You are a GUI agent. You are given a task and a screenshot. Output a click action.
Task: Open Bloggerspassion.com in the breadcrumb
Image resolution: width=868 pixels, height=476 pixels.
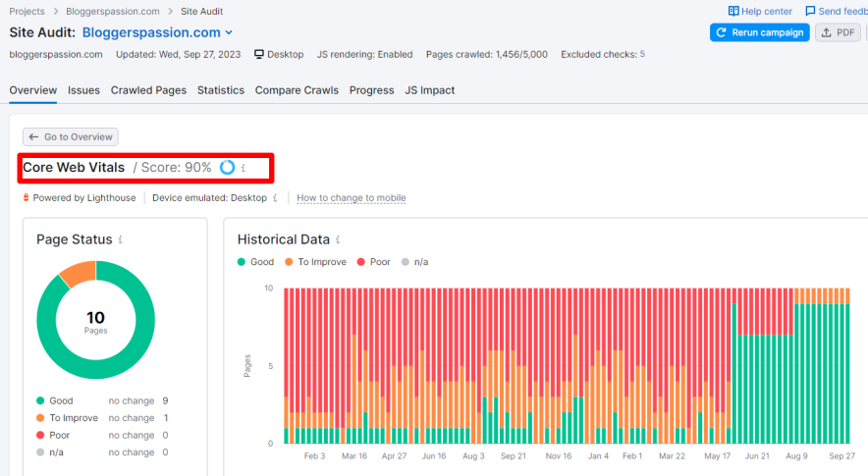[x=113, y=12]
